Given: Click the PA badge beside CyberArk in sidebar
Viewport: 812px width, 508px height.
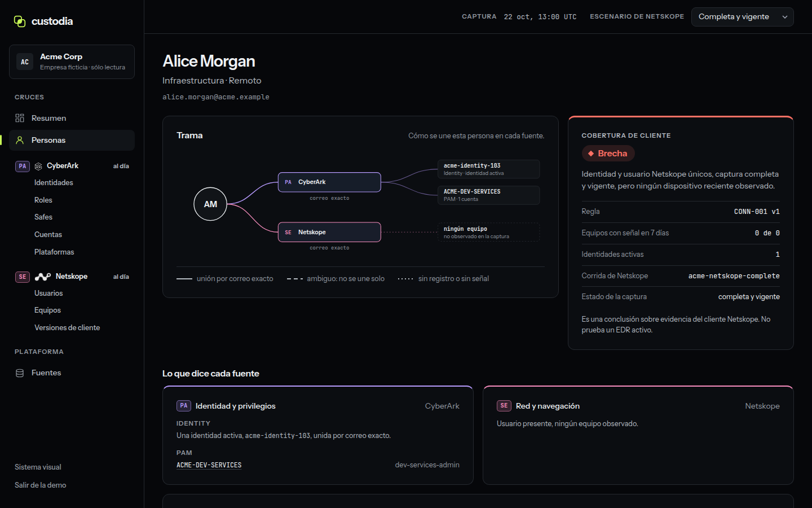Looking at the screenshot, I should (x=23, y=166).
